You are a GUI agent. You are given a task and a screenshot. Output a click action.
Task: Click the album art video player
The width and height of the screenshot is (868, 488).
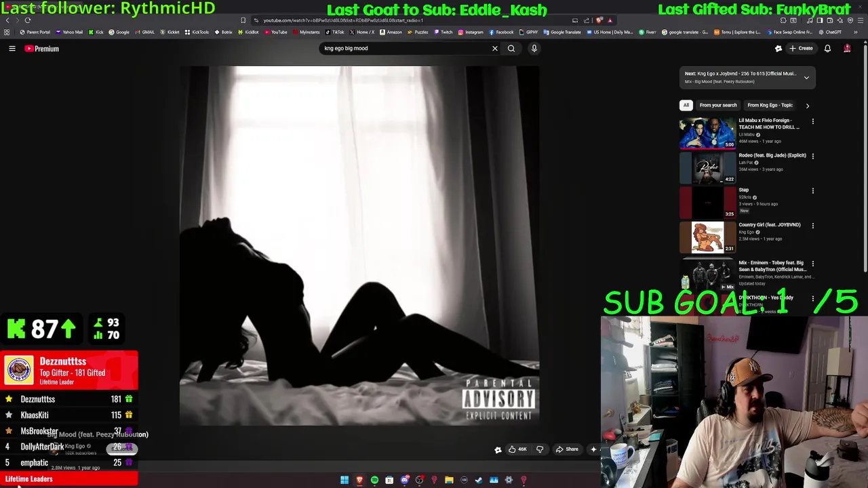(x=359, y=246)
